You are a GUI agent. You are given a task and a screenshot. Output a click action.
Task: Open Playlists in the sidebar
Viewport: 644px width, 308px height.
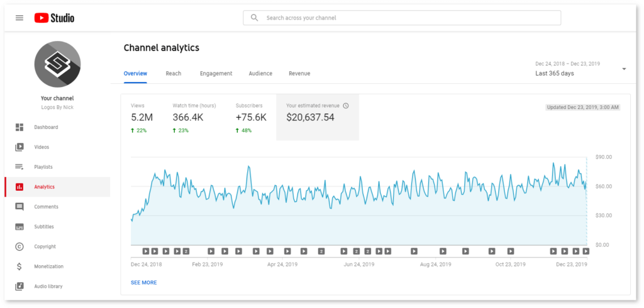pos(43,167)
